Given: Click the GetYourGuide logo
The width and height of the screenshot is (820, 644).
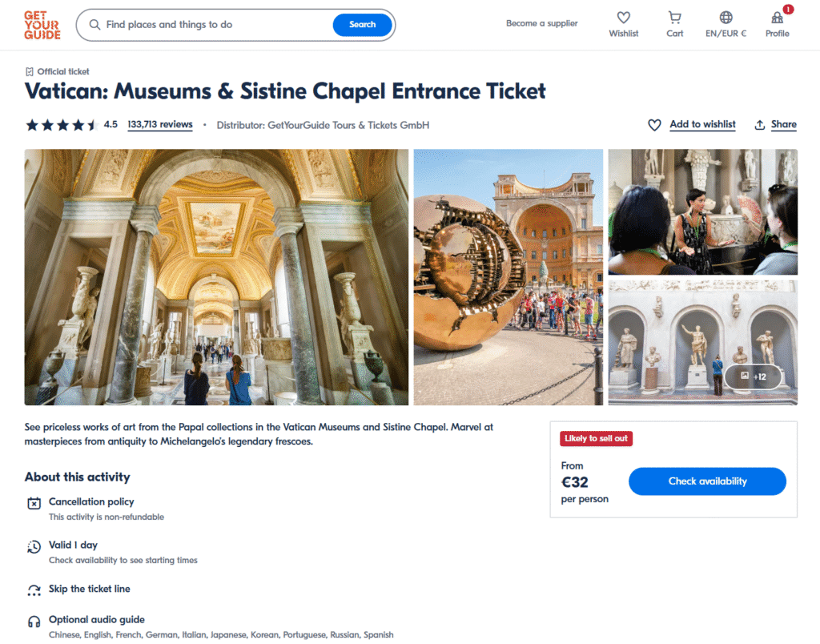Looking at the screenshot, I should pyautogui.click(x=42, y=25).
